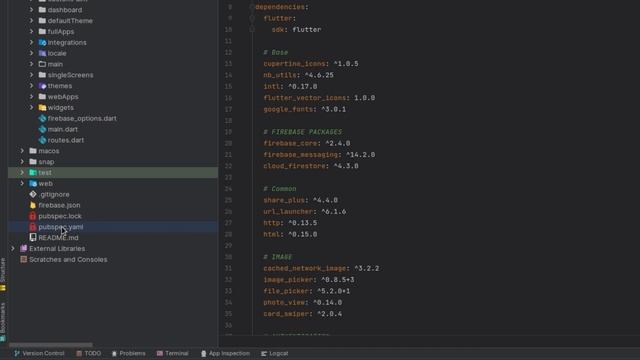This screenshot has width=640, height=360.
Task: Click the pubspec.lock file icon
Action: 33,216
